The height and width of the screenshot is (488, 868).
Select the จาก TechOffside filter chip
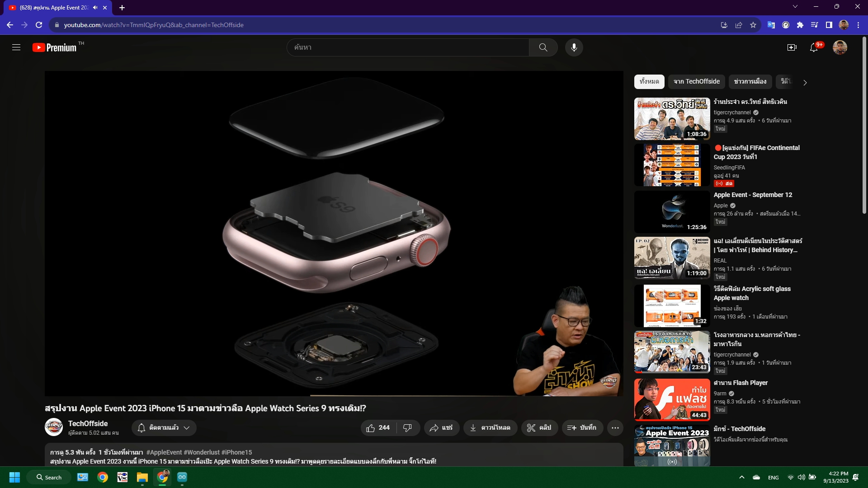tap(697, 81)
